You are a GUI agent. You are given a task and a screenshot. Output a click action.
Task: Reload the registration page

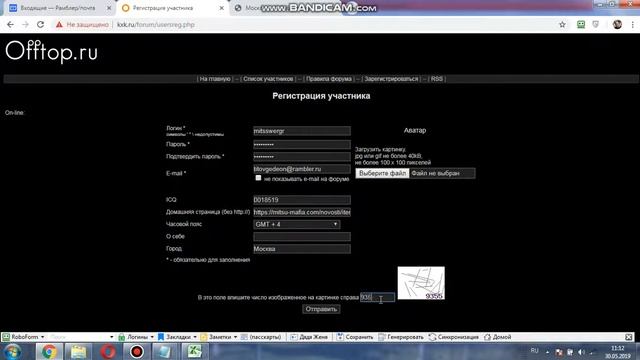pos(40,24)
